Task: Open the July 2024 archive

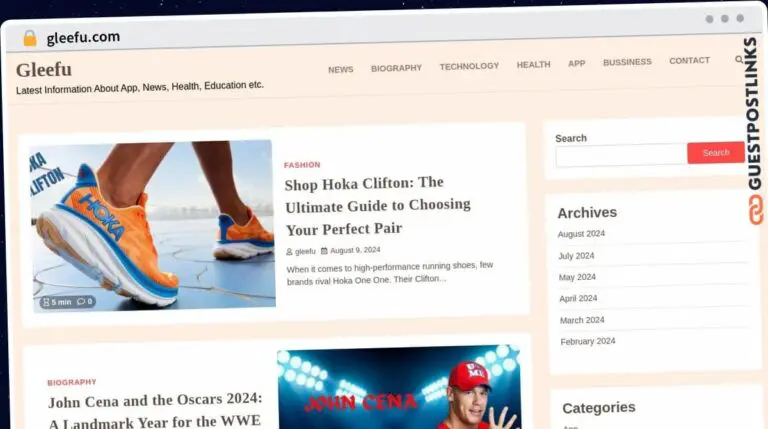Action: (x=576, y=256)
